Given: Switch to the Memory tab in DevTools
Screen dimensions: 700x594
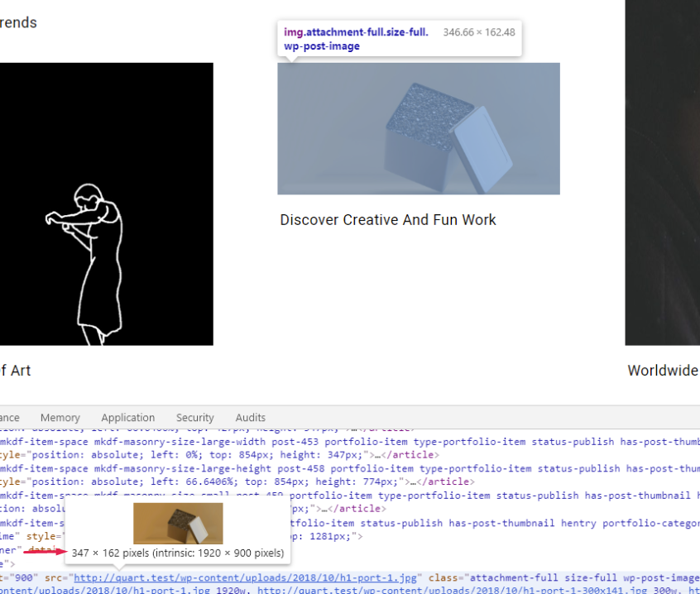Looking at the screenshot, I should 60,418.
